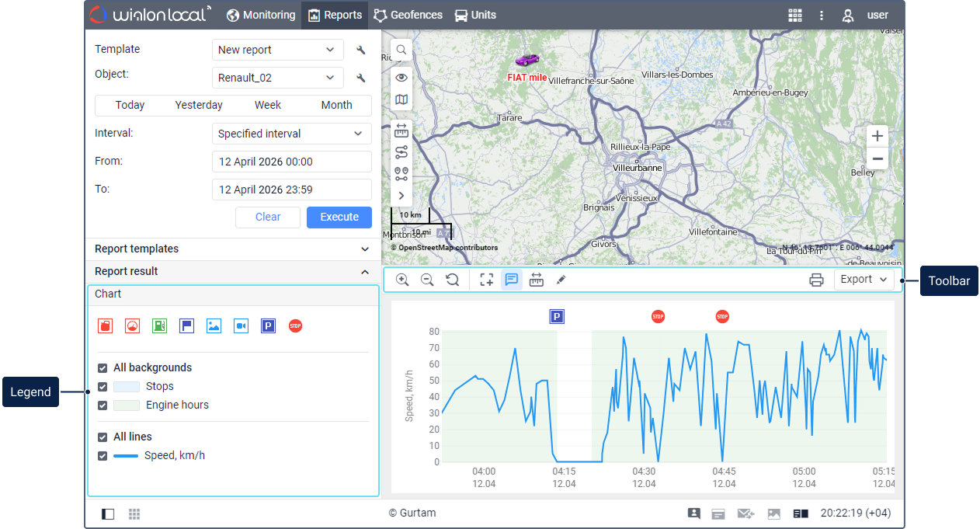980x529 pixels.
Task: Click the chart zoom in magnifier icon
Action: point(402,280)
